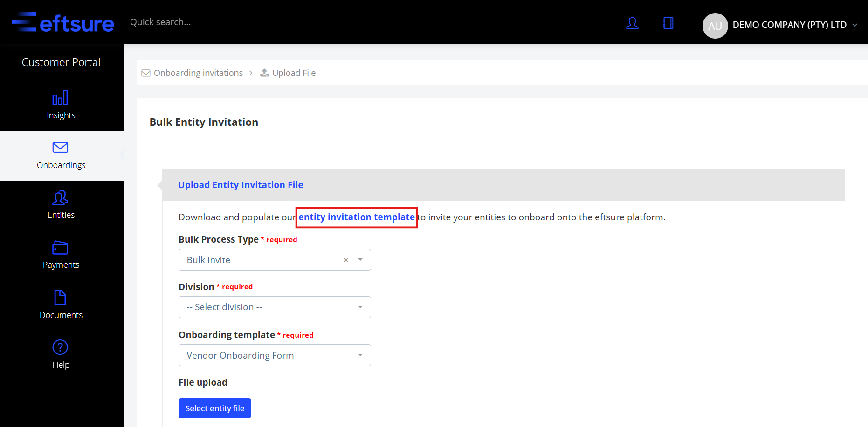Open the notebook icon in header
This screenshot has height=427, width=868.
tap(668, 23)
